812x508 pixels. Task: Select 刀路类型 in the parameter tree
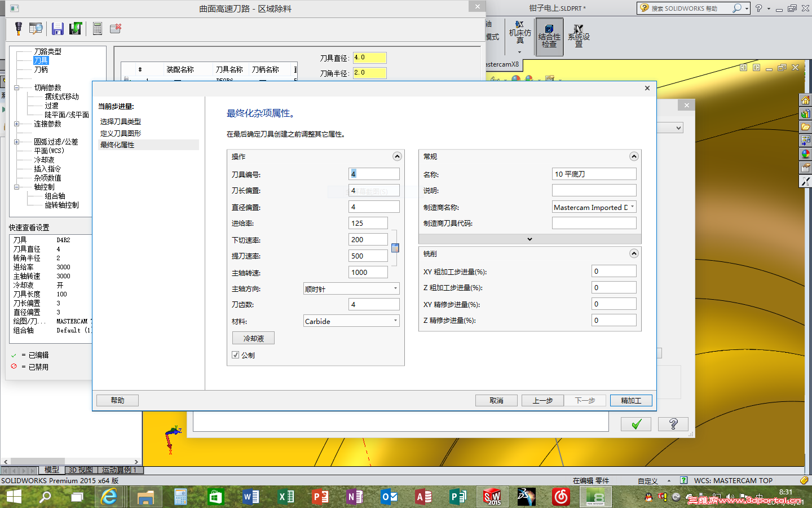pos(47,51)
